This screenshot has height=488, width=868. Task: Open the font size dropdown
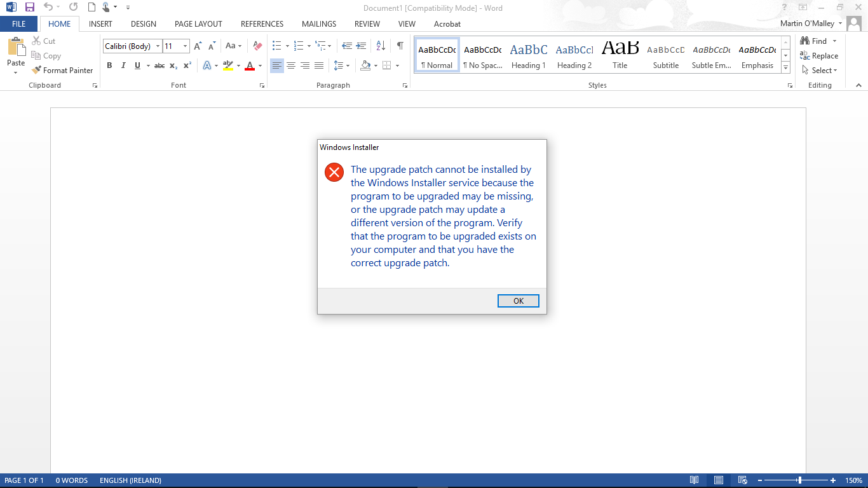[x=186, y=46]
